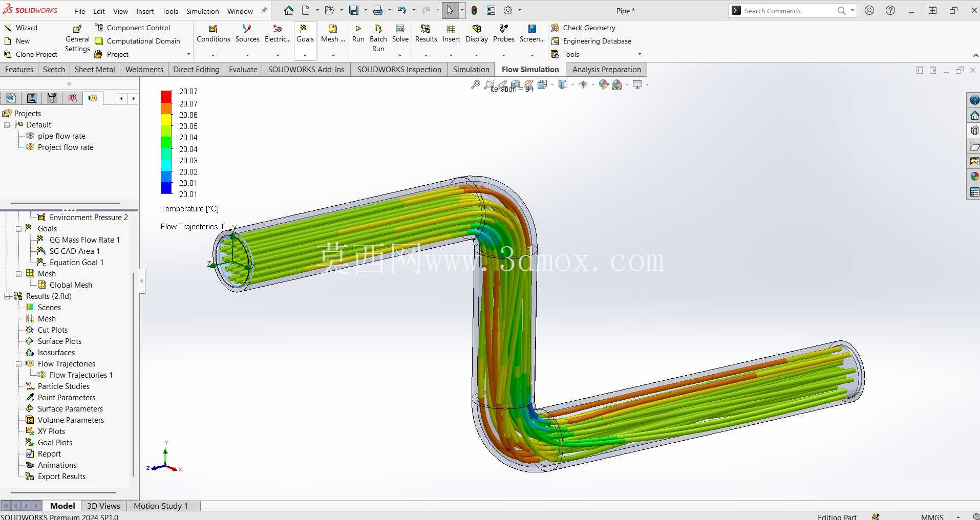Click the red top of temperature color bar
The image size is (980, 520).
(x=166, y=97)
